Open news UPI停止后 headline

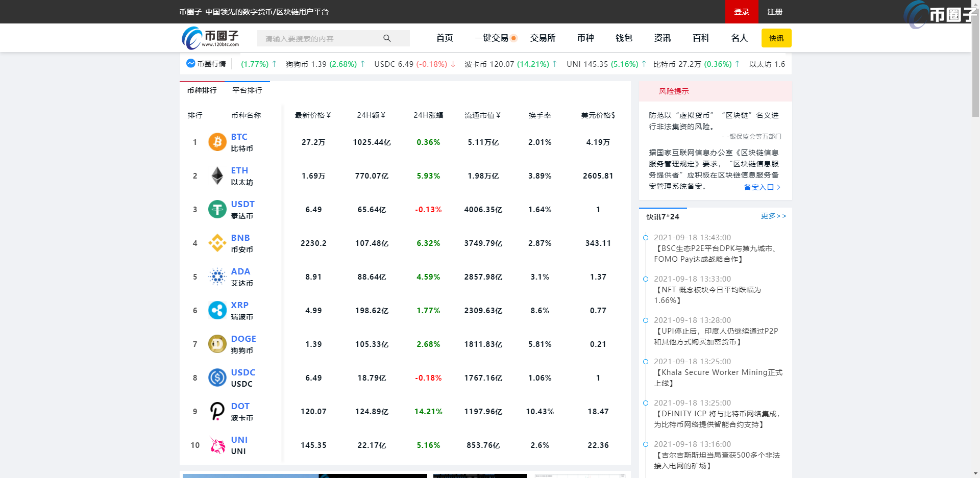(x=716, y=336)
